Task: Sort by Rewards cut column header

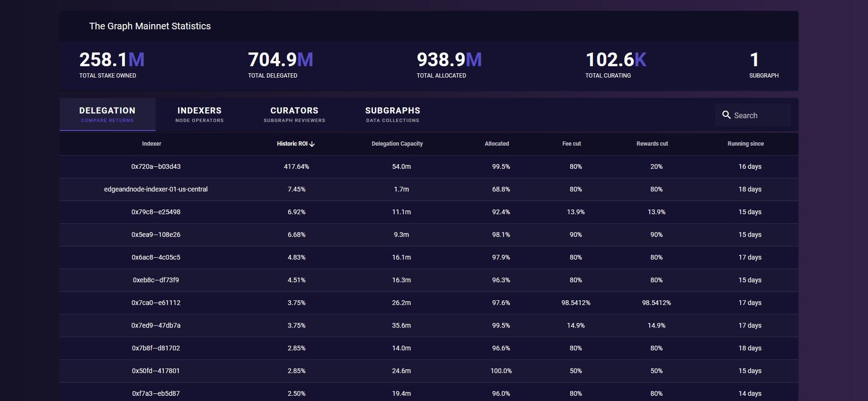Action: tap(652, 144)
